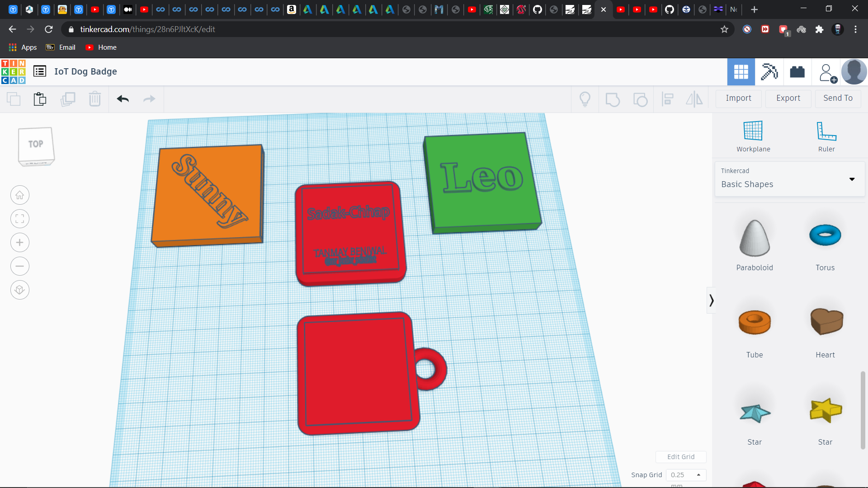The height and width of the screenshot is (488, 868).
Task: Open the Import menu
Action: tap(738, 98)
